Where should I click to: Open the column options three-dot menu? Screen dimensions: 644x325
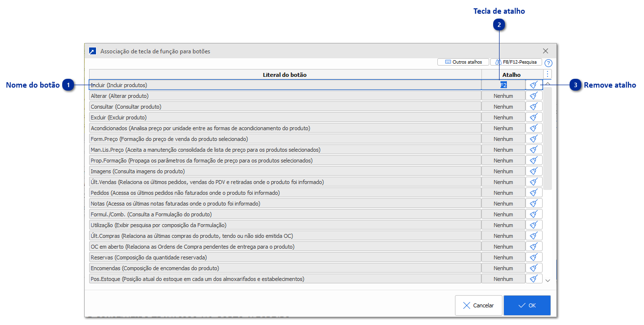[548, 74]
